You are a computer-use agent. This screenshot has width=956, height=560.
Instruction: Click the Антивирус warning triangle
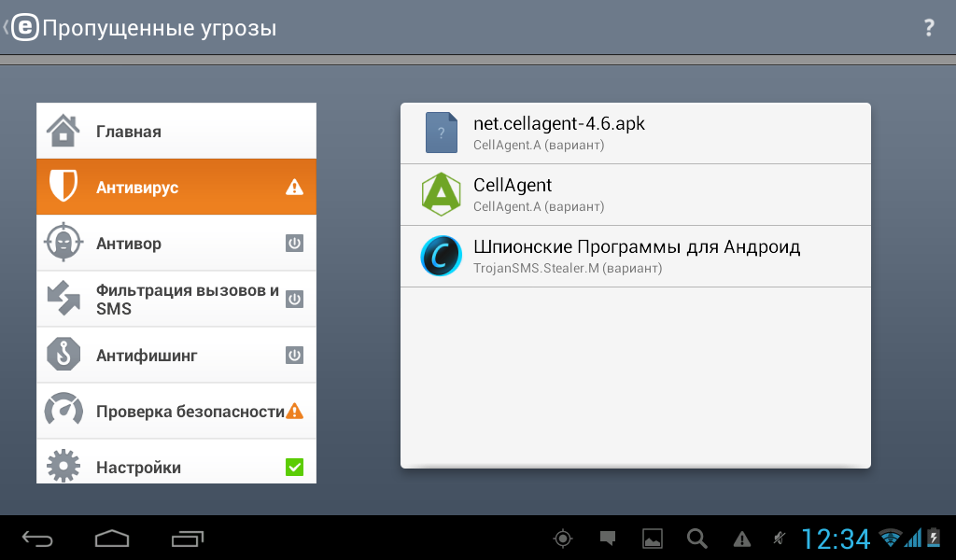click(x=294, y=187)
